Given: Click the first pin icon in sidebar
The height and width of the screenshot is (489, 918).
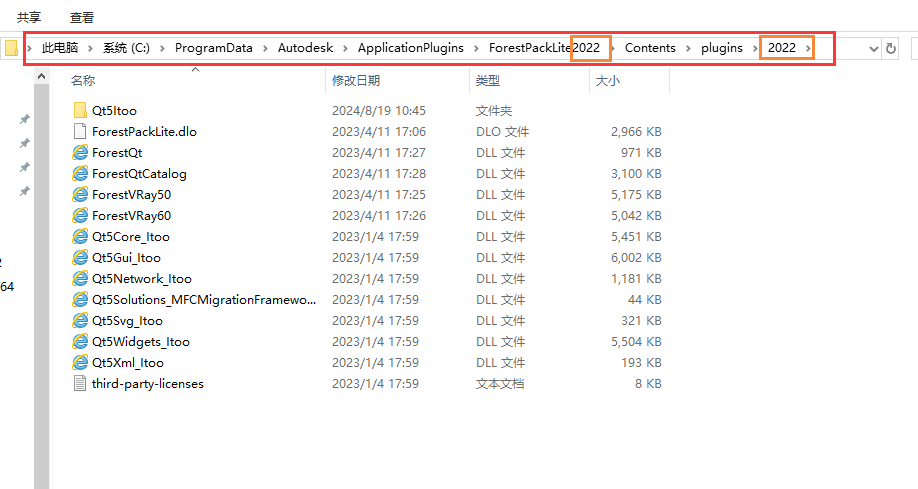Looking at the screenshot, I should tap(24, 119).
